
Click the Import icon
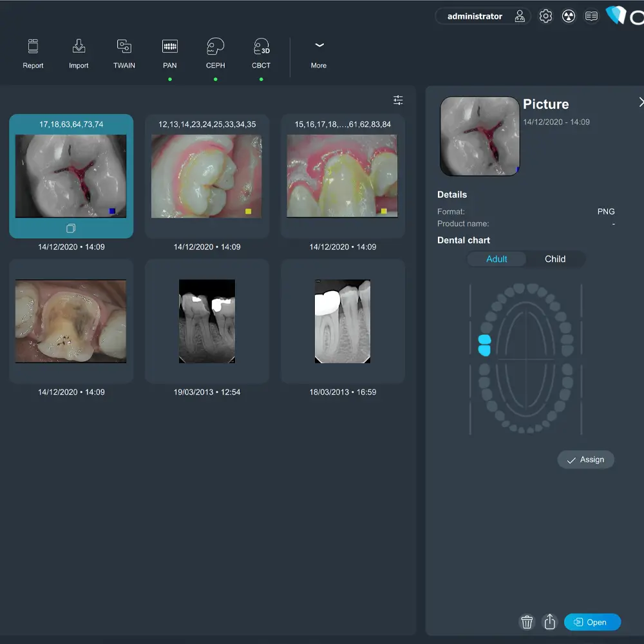pyautogui.click(x=79, y=53)
